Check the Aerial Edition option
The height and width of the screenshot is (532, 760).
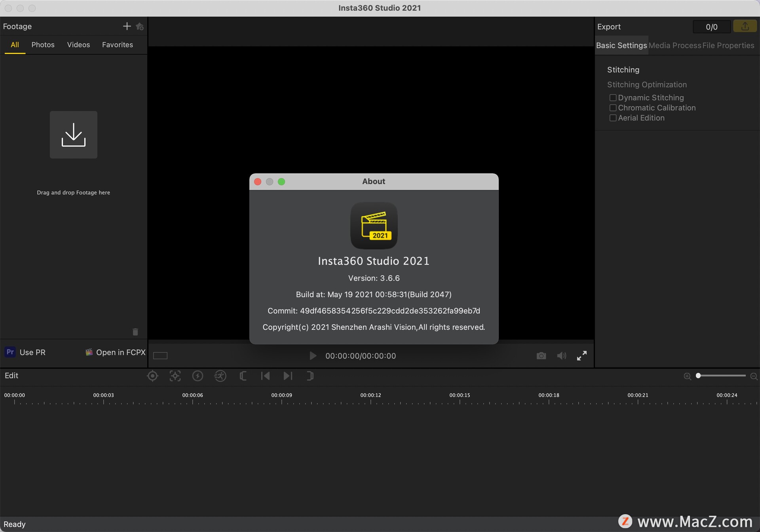coord(613,118)
